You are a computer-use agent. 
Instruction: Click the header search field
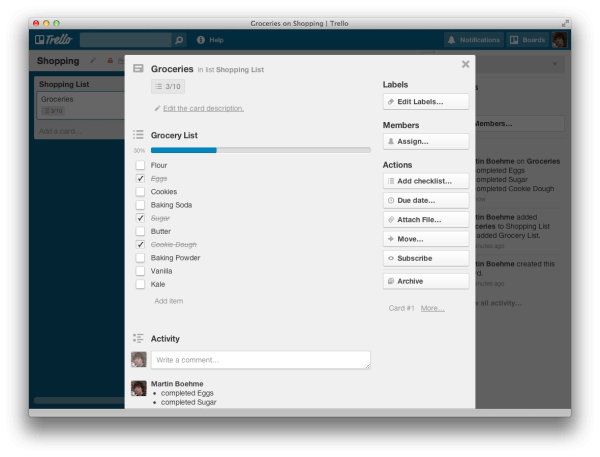[126, 40]
